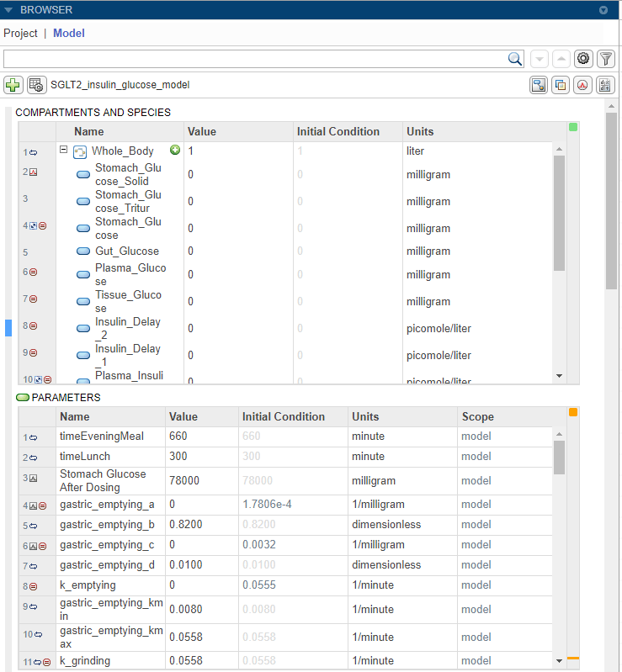
Task: Click the status icon in parameter row 3
Action: pyautogui.click(x=34, y=479)
